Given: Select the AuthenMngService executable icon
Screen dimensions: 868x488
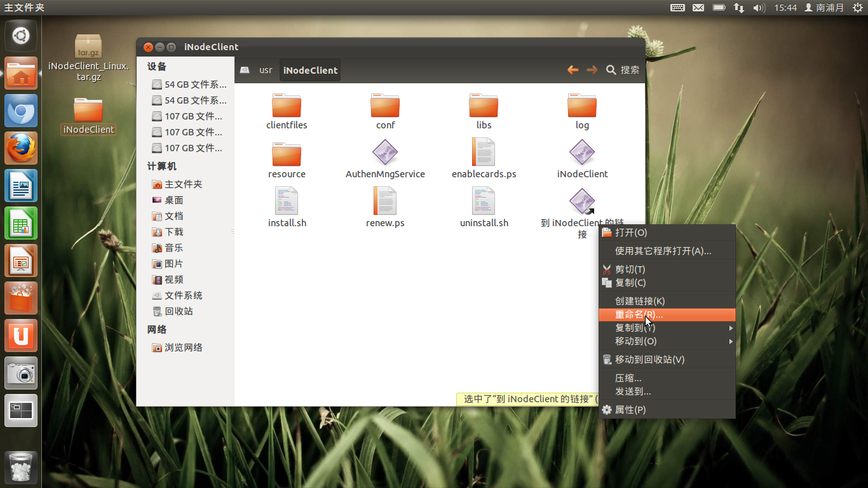Looking at the screenshot, I should 385,153.
